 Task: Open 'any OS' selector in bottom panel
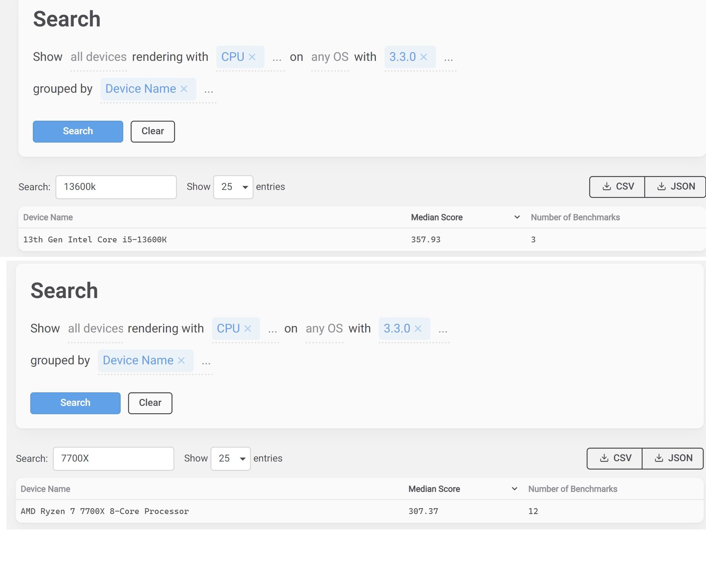click(x=324, y=329)
